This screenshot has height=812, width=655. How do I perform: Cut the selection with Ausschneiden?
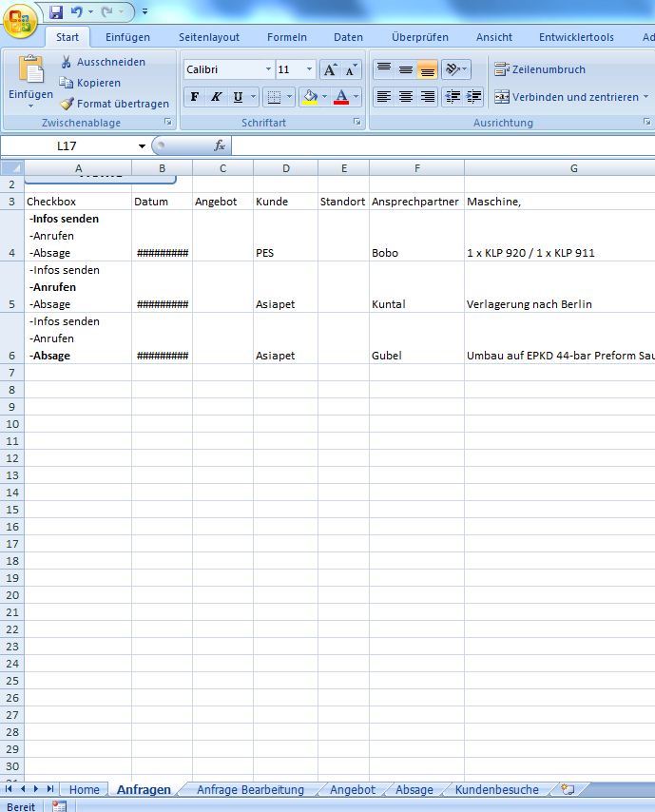click(103, 62)
